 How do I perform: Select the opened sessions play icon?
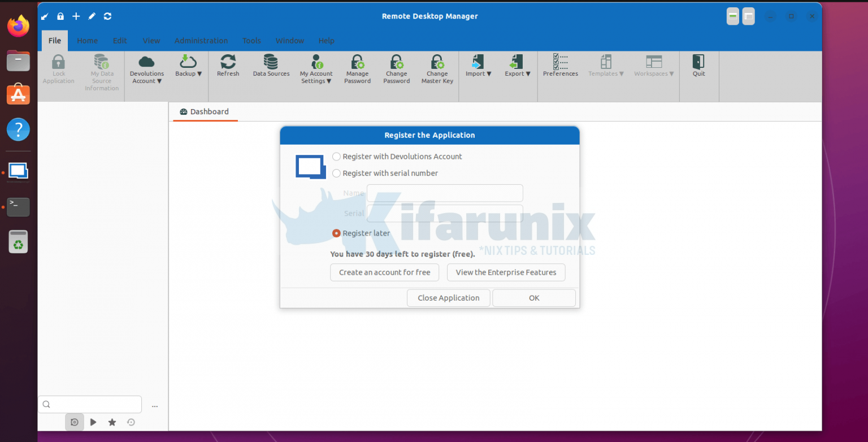tap(93, 422)
